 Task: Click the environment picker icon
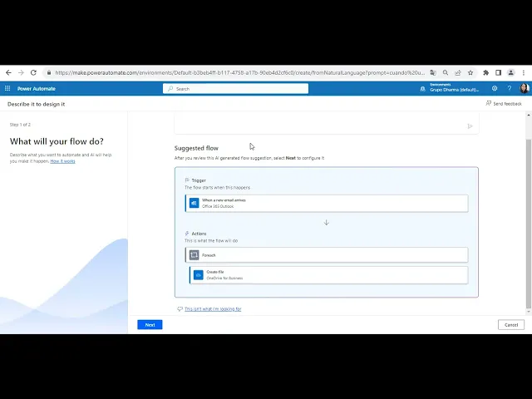tap(422, 89)
